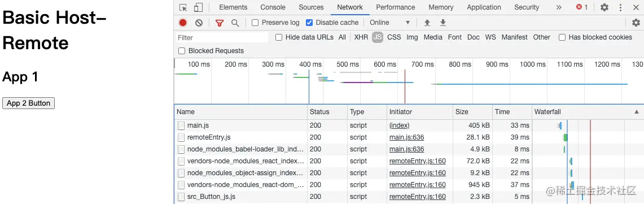The width and height of the screenshot is (644, 204).
Task: Click the export HAR download arrow icon
Action: [443, 23]
